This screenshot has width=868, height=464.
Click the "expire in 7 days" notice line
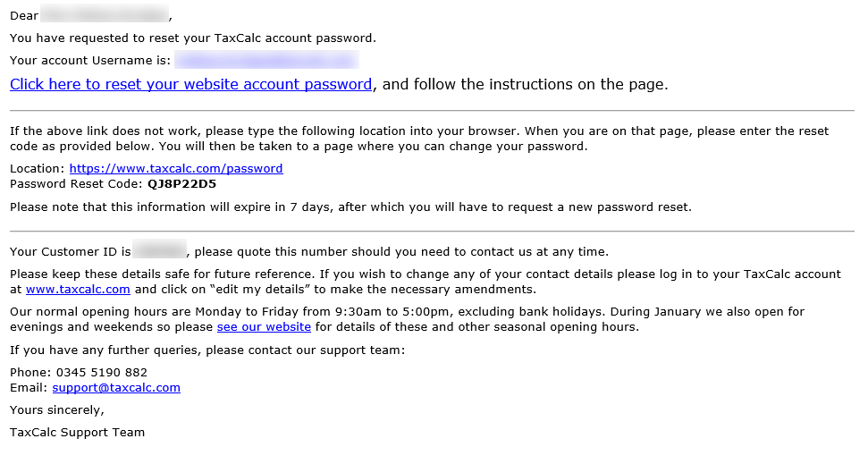click(350, 207)
